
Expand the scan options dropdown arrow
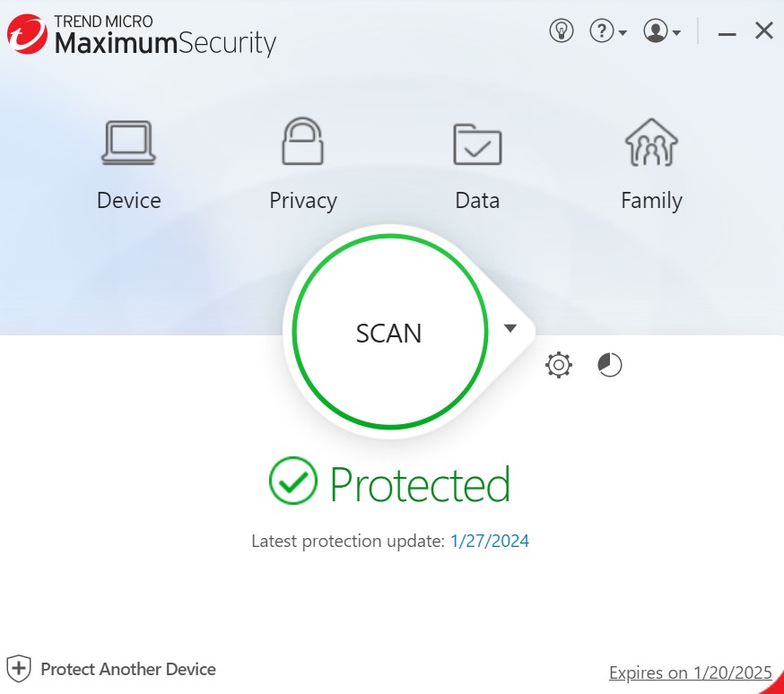click(x=510, y=328)
